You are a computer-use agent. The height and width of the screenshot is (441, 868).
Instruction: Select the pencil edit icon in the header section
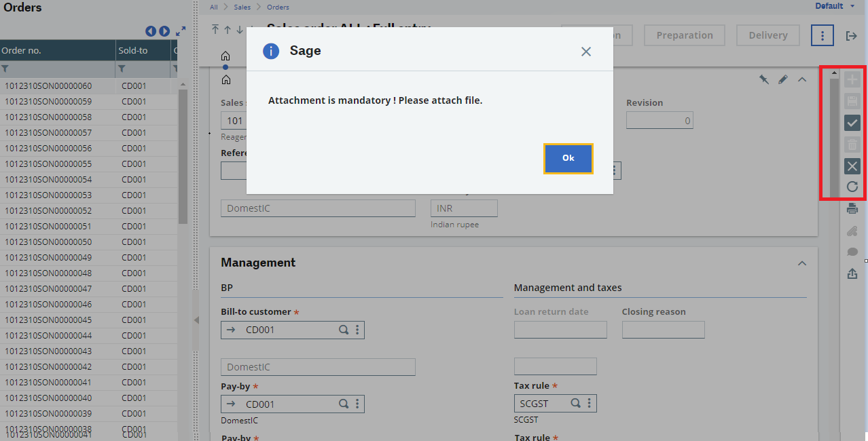coord(782,79)
